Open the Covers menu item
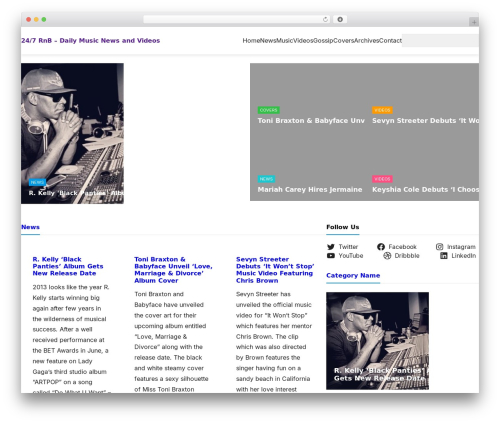 343,40
